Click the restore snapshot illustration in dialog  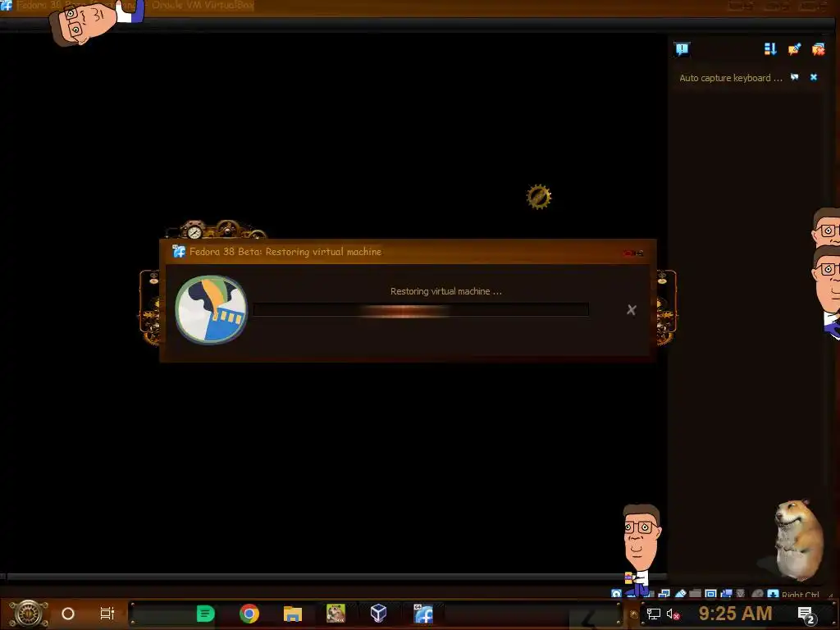click(211, 309)
